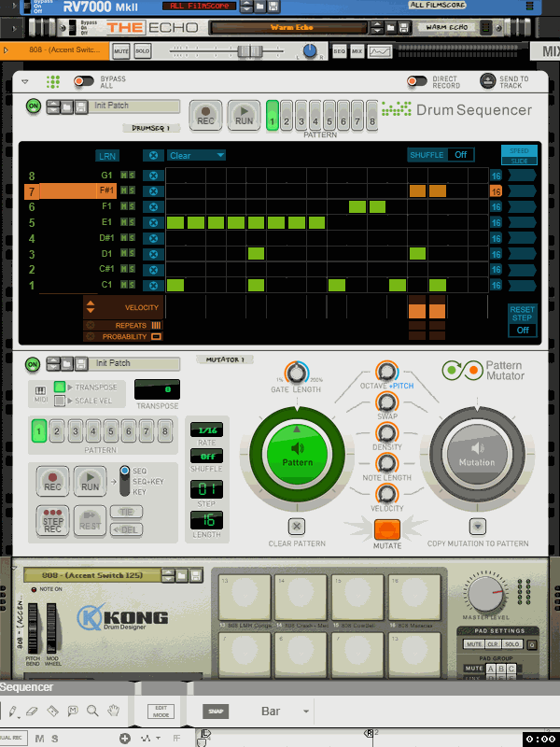The image size is (560, 747).
Task: Click the Pattern Mutator RUN button
Action: pyautogui.click(x=90, y=481)
